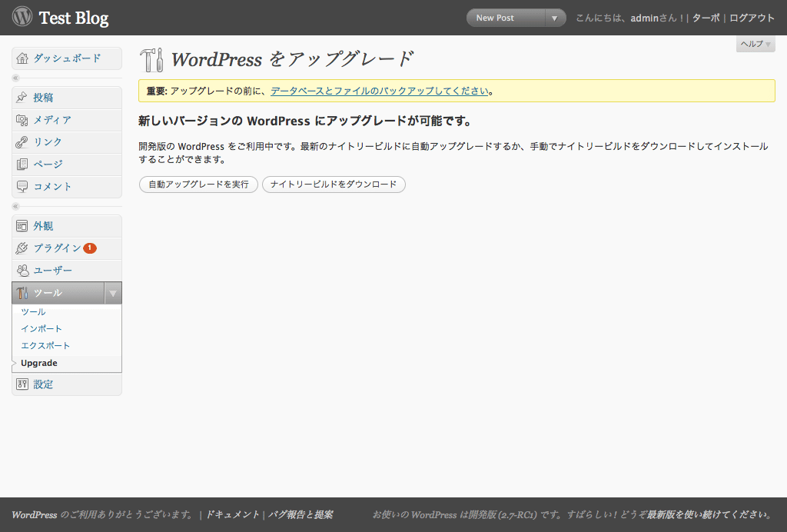Open the 投稿 menu
Screen dimensions: 787x532
tap(67, 98)
